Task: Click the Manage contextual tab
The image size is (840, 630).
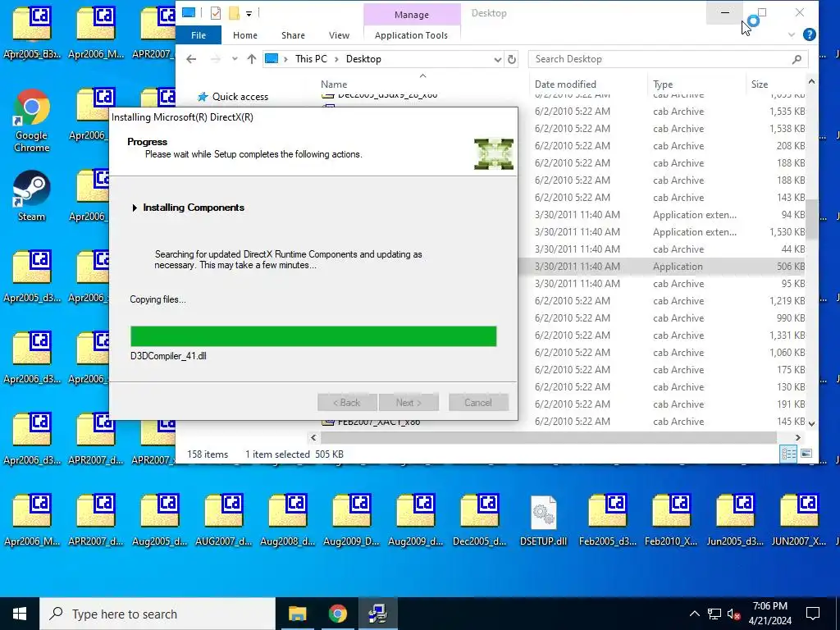Action: [412, 15]
